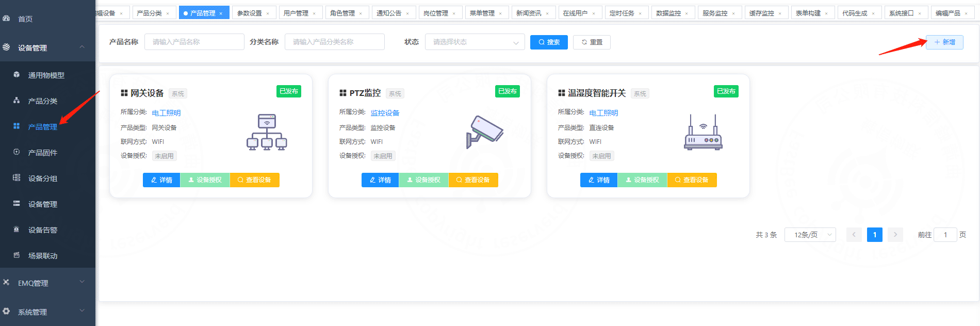Open 详情 for 网关设备
The height and width of the screenshot is (326, 980).
click(x=161, y=180)
